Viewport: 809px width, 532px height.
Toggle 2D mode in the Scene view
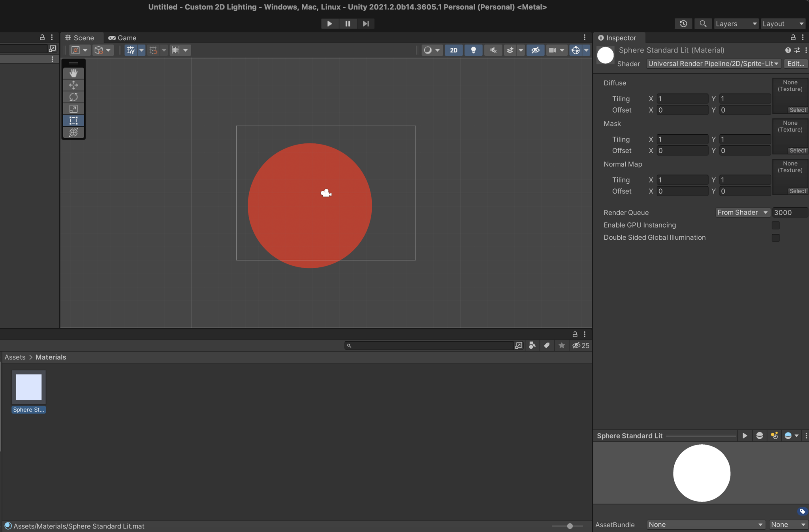click(x=453, y=50)
